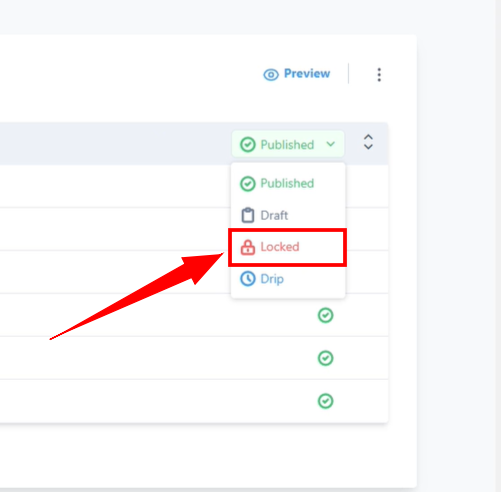Toggle the bottom lesson's green published check
This screenshot has width=501, height=492.
point(325,401)
